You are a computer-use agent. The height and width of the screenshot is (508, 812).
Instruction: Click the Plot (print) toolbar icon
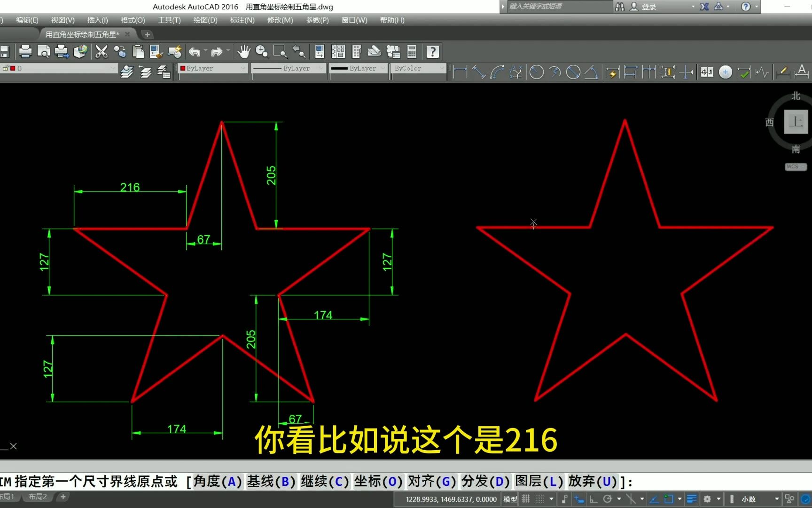tap(25, 51)
